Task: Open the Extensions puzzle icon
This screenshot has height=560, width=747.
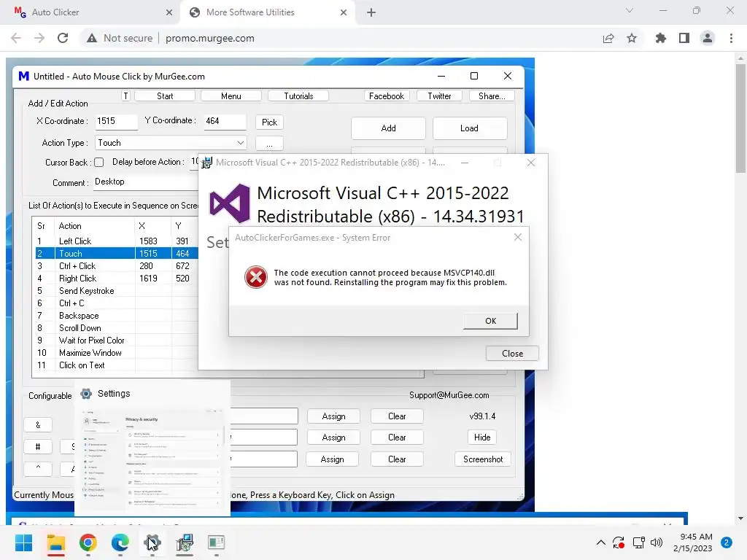Action: click(x=661, y=38)
